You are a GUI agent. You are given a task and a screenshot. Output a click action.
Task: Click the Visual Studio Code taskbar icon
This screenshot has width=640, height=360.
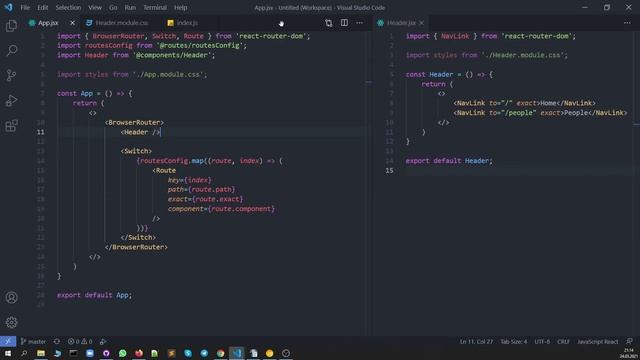pyautogui.click(x=237, y=353)
